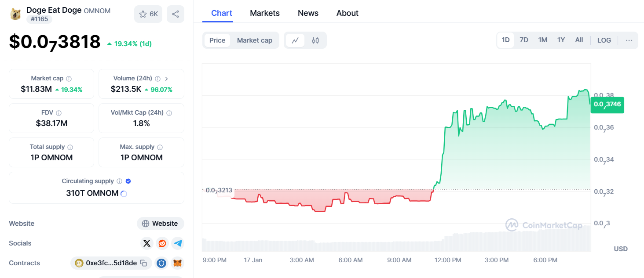Click the current price tag 0.0₇3746
The image size is (644, 278).
point(607,105)
